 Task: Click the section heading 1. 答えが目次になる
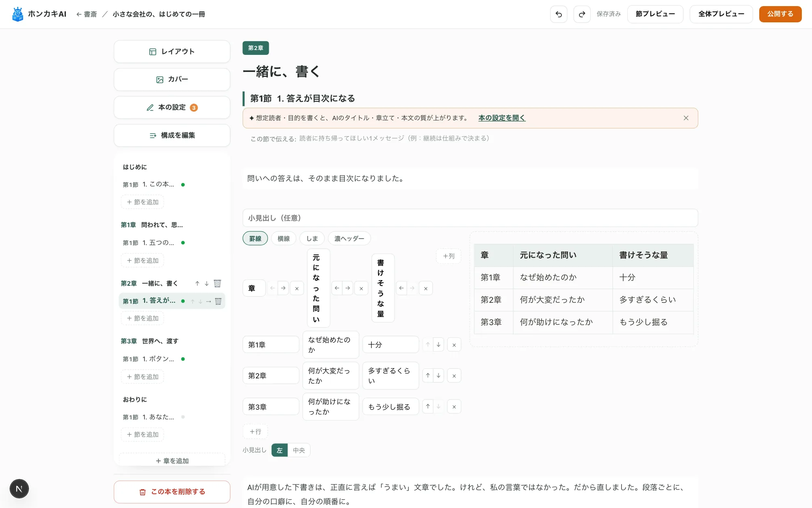click(x=316, y=98)
